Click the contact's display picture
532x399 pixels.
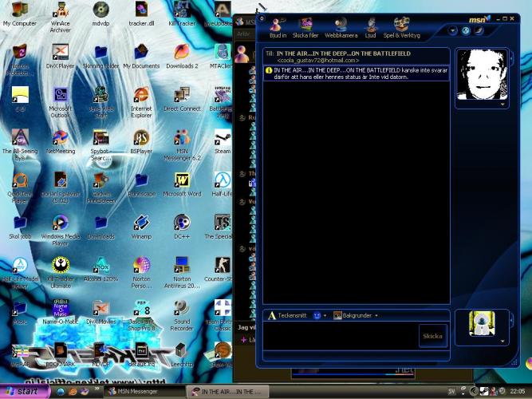(482, 74)
